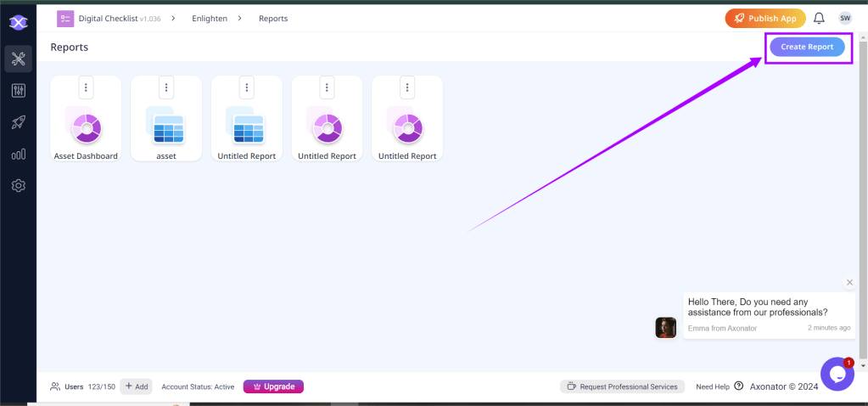Open the SW user avatar
This screenshot has width=868, height=406.
[845, 18]
